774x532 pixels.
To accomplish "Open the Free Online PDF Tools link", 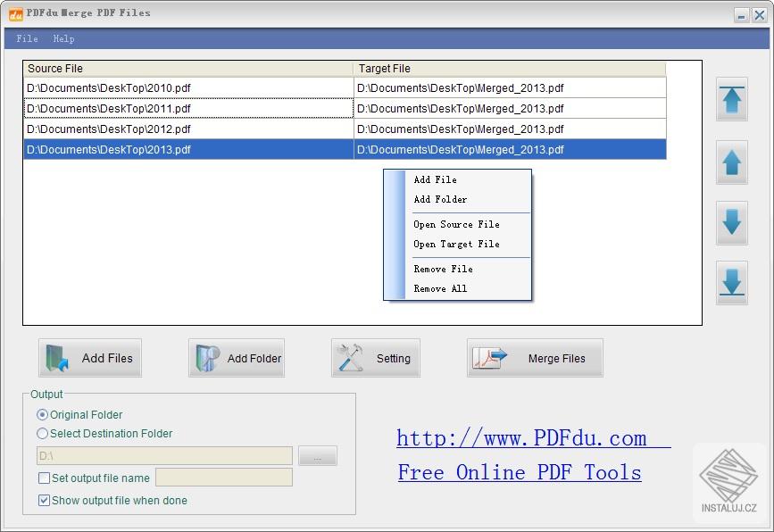I will click(520, 472).
